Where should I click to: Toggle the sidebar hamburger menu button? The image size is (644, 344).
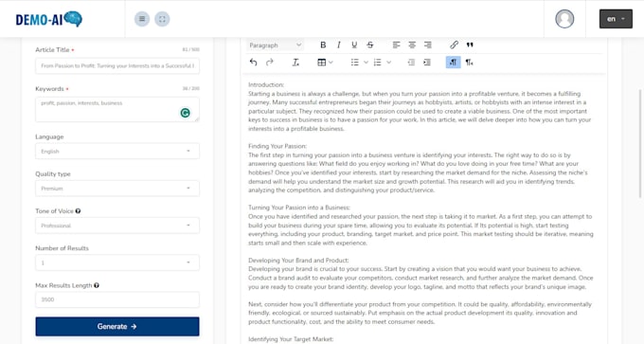142,19
